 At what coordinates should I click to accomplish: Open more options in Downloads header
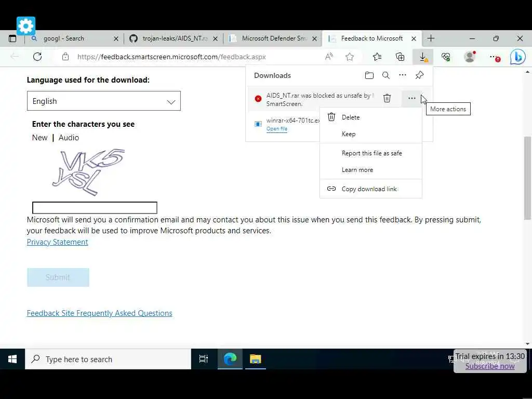403,75
